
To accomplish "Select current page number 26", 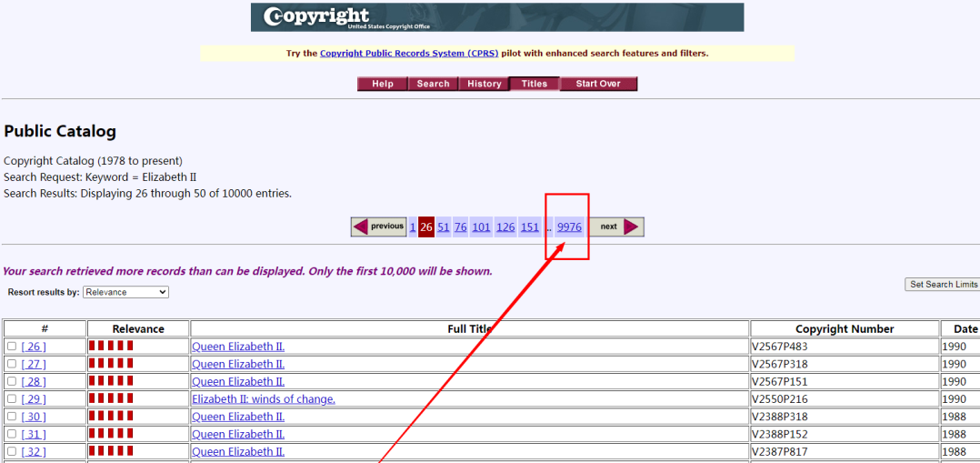I will tap(426, 227).
